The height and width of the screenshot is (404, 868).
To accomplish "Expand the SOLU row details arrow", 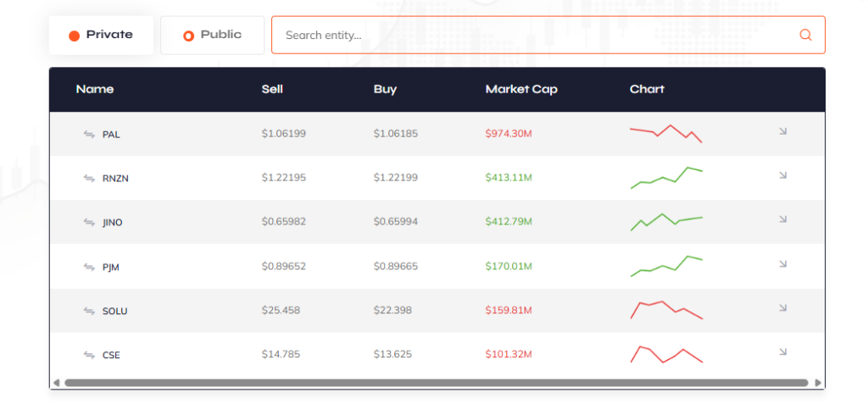I will pos(782,308).
